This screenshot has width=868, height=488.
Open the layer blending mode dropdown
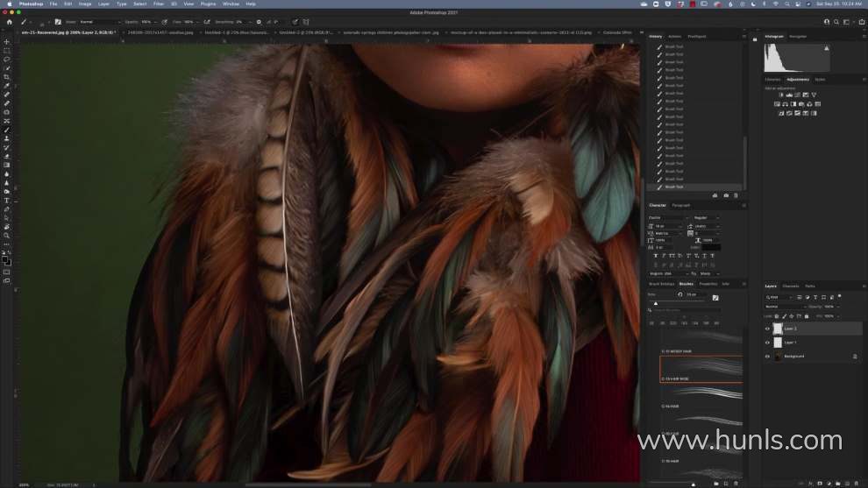pyautogui.click(x=785, y=307)
